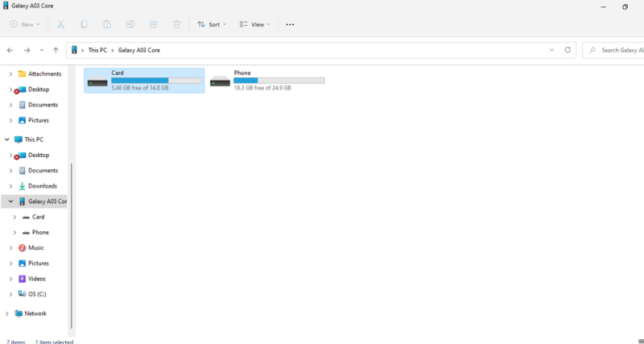Viewport: 644px width, 344px height.
Task: Expand the Network tree node
Action: [7, 313]
